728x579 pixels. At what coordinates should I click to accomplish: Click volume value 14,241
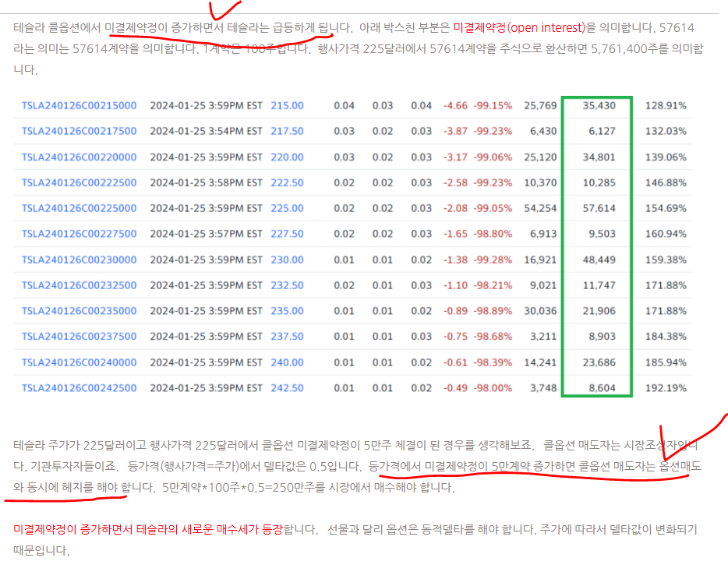(x=540, y=362)
